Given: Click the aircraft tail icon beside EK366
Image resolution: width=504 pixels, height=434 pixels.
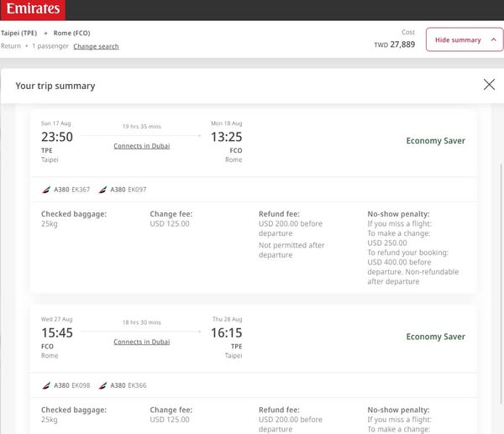Looking at the screenshot, I should tap(102, 385).
